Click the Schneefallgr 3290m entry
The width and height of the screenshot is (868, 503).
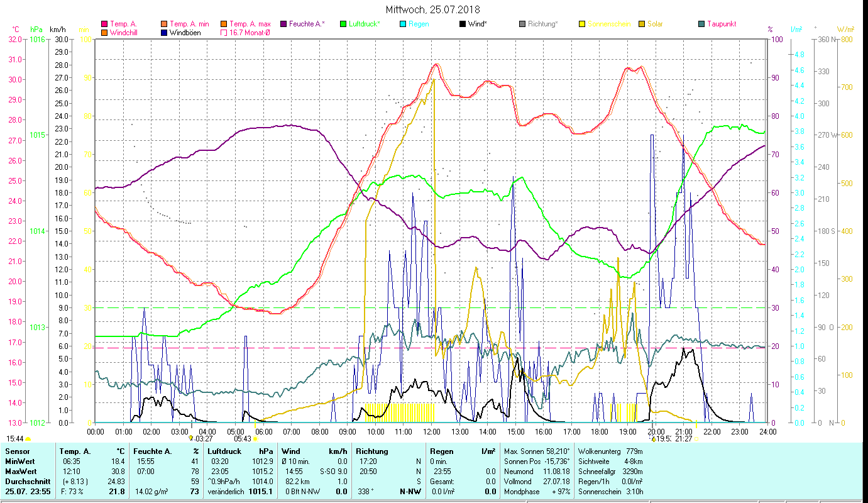(x=610, y=472)
